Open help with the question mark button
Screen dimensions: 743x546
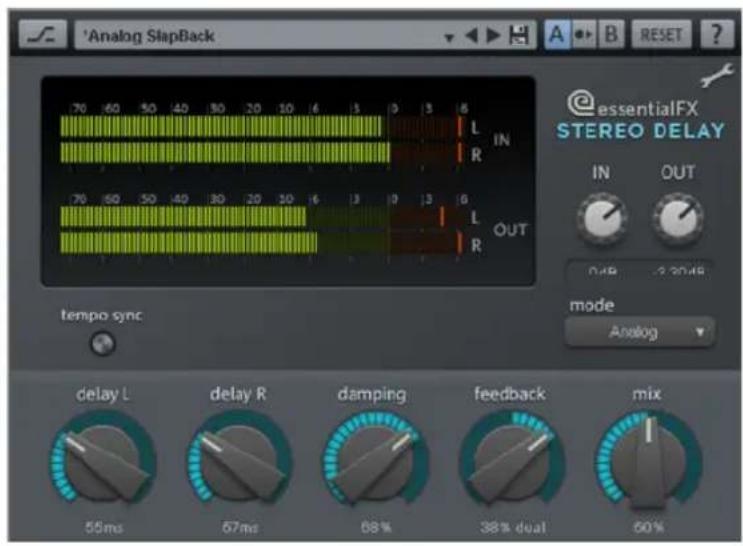[717, 34]
